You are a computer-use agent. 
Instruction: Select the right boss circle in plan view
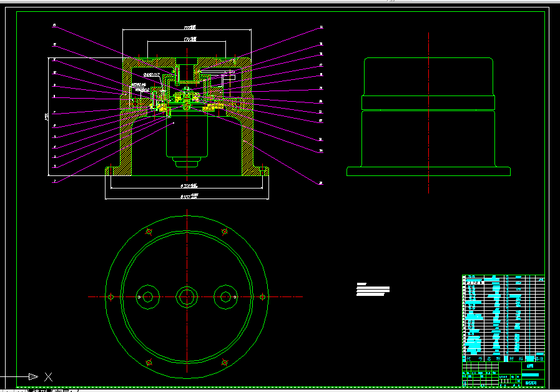(226, 296)
